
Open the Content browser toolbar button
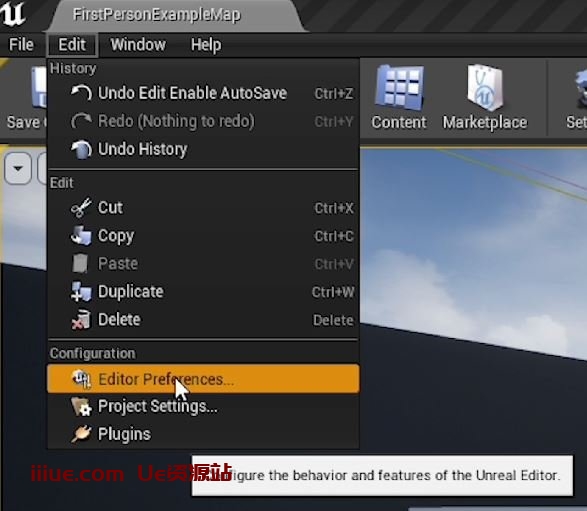(x=399, y=98)
